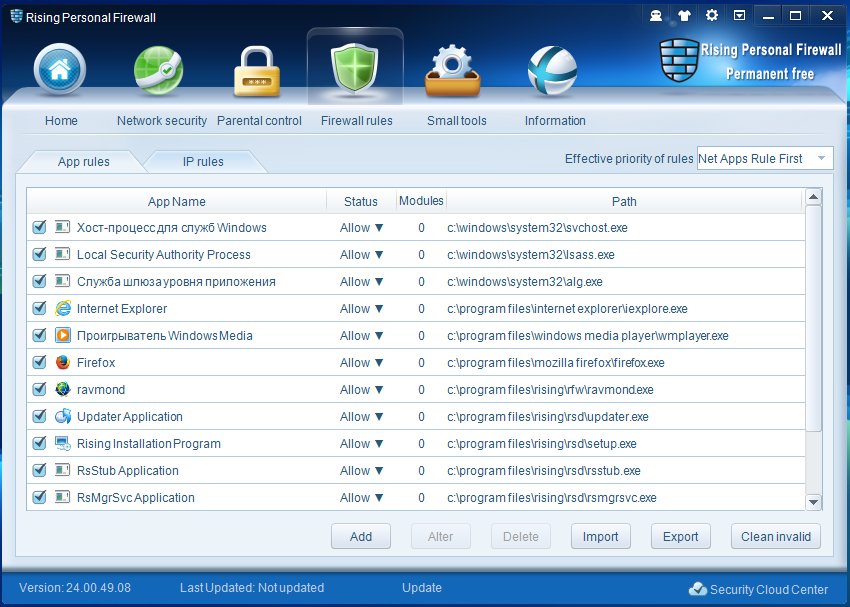This screenshot has height=607, width=850.
Task: Uncheck the ravmond rule checkbox
Action: 39,389
